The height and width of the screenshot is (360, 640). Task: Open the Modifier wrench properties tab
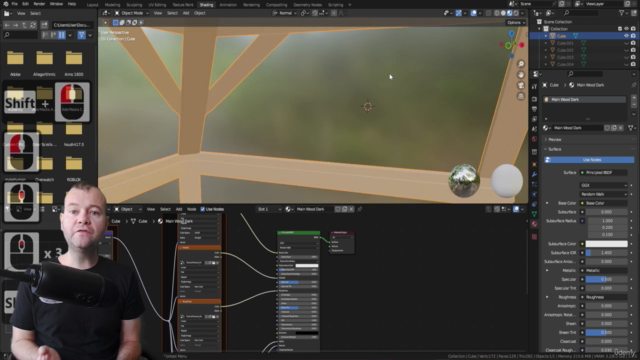(x=534, y=175)
